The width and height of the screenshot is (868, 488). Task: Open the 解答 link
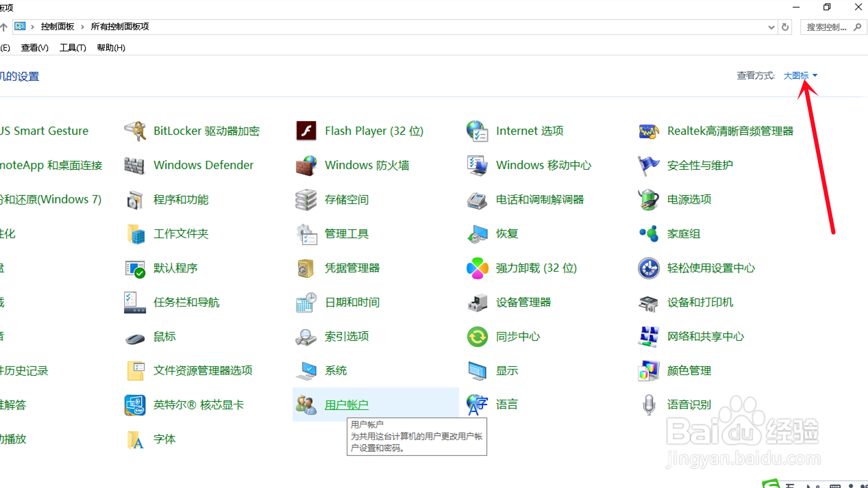[13, 404]
